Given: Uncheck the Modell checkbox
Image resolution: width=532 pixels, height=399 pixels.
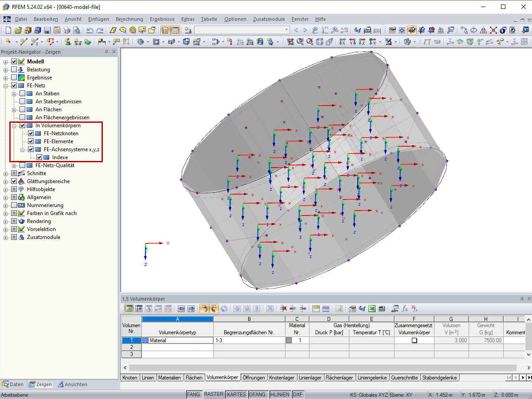Looking at the screenshot, I should coord(14,62).
